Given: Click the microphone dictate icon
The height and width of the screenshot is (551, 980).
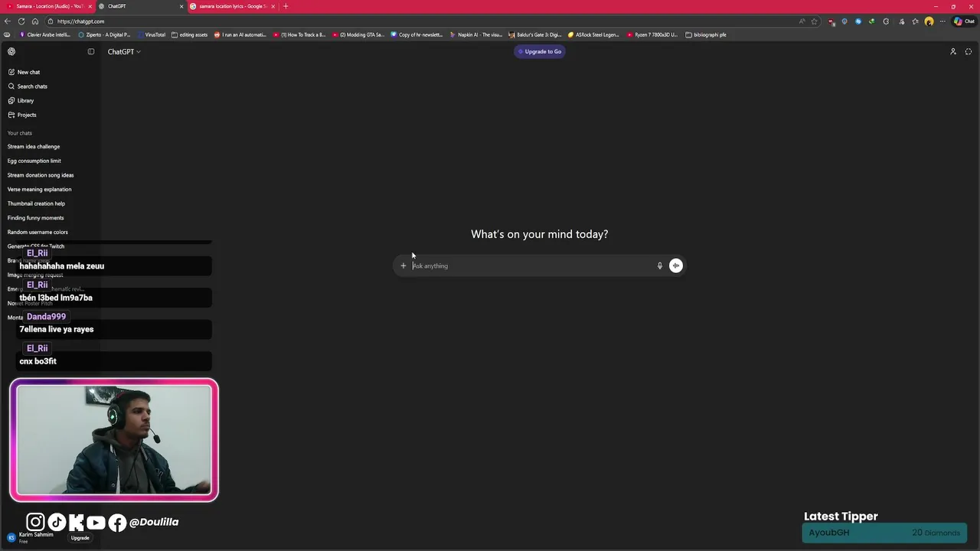Looking at the screenshot, I should click(x=659, y=266).
